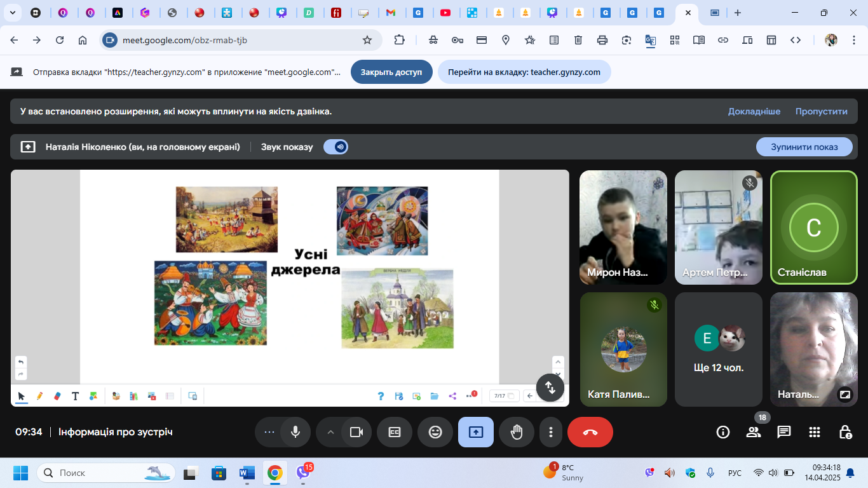The height and width of the screenshot is (488, 868).
Task: Click Перейти на вкладку teacher.gynzy.com
Action: click(x=524, y=72)
